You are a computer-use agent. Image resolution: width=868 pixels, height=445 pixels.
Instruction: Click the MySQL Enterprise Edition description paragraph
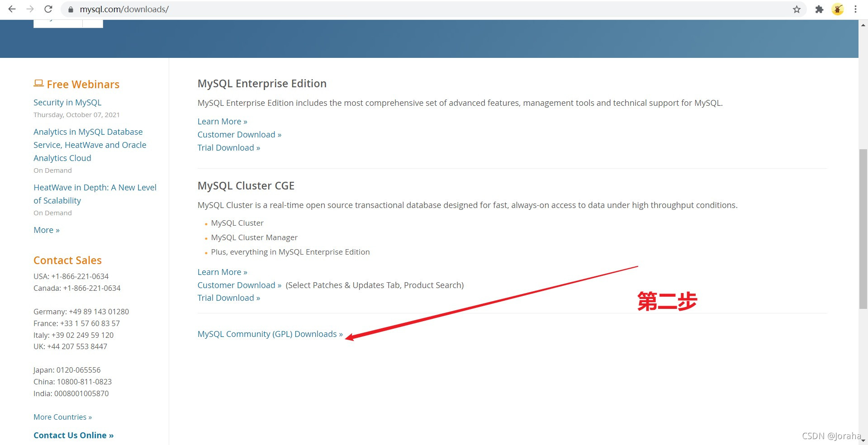click(460, 103)
